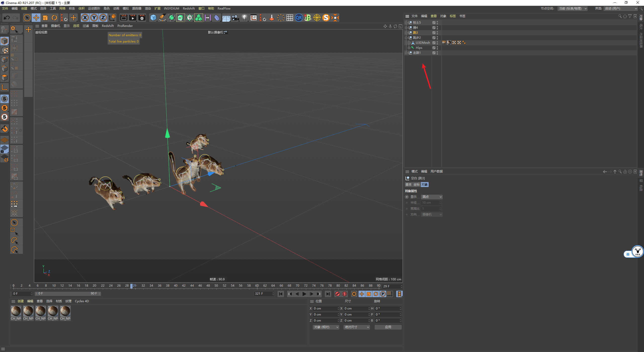644x352 pixels.
Task: Open the 显示 dropdown set to 圆点
Action: tap(432, 197)
